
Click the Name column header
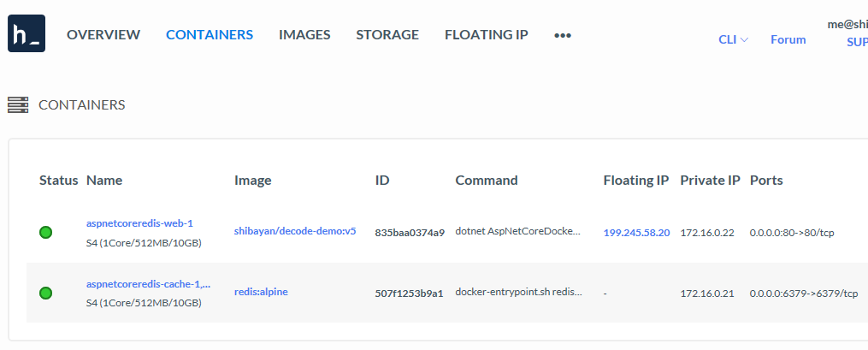[104, 181]
